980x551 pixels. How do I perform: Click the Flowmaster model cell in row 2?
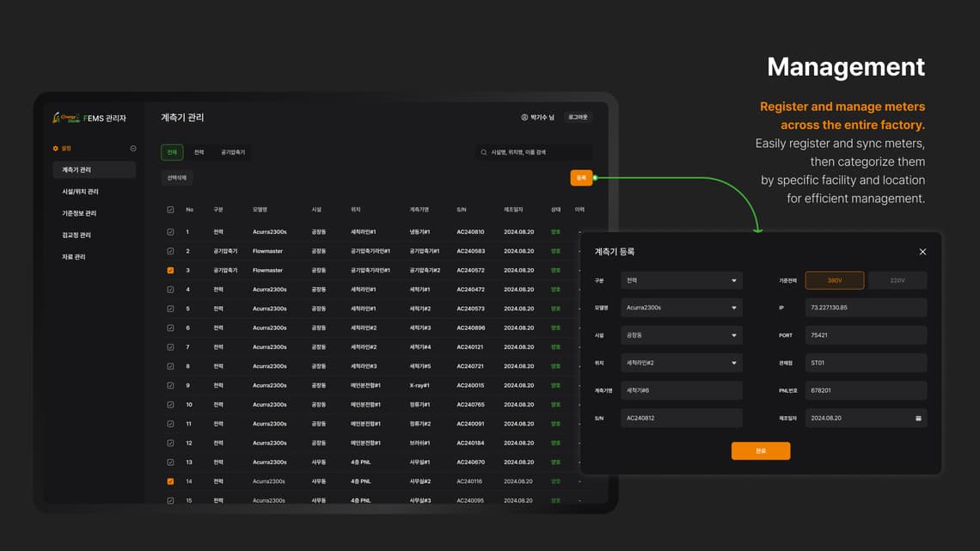[x=267, y=251]
